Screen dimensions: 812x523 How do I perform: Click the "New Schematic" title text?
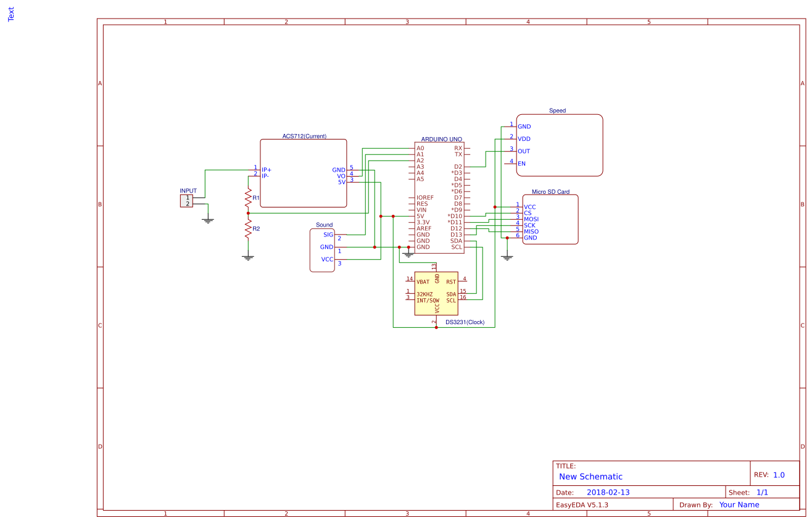(590, 477)
